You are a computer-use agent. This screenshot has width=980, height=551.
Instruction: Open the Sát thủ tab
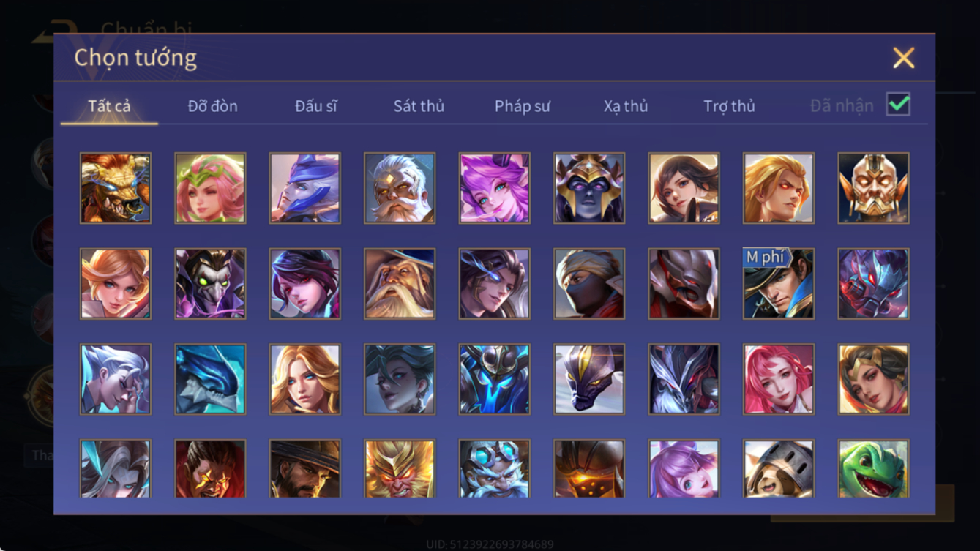[419, 106]
